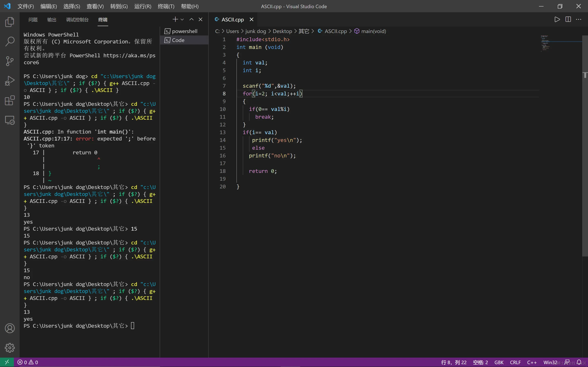
Task: Switch to the 输出 panel tab
Action: (x=51, y=20)
